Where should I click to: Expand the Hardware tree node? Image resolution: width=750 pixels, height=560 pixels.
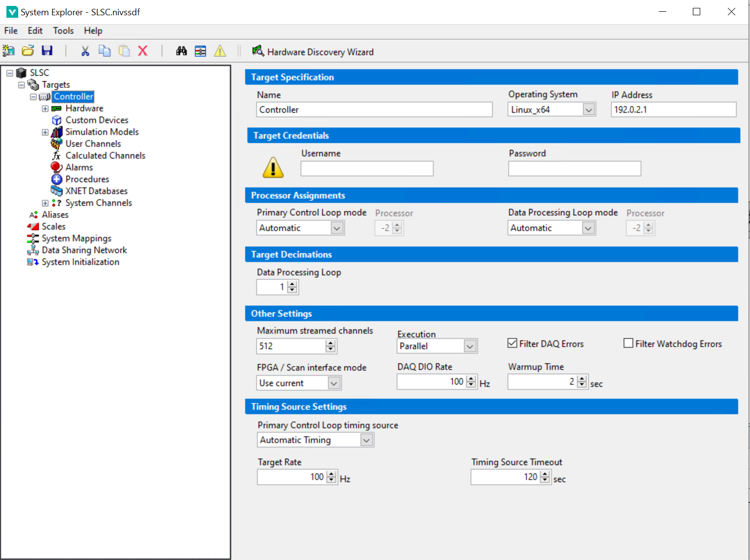tap(45, 108)
